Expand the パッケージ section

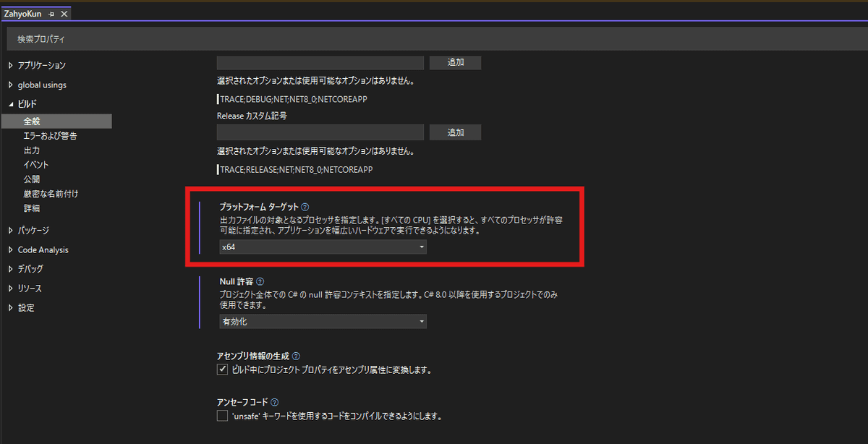(x=10, y=230)
